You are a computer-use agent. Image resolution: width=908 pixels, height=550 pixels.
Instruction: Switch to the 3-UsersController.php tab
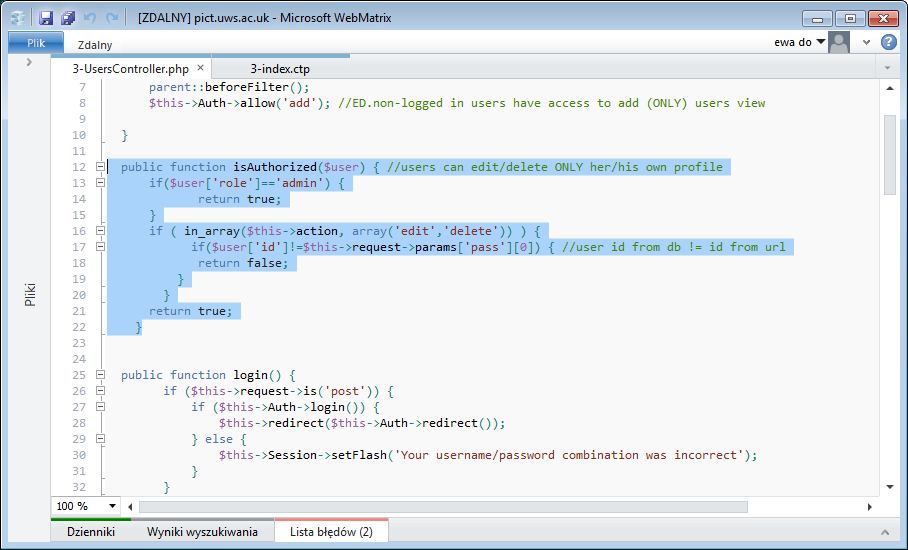130,68
